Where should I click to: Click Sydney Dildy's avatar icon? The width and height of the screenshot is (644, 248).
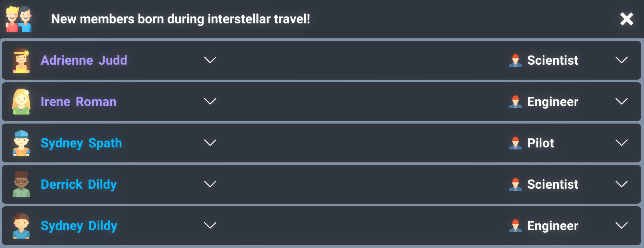21,226
